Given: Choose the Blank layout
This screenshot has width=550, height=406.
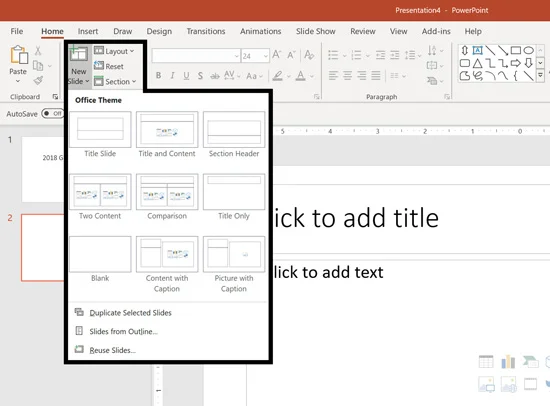Looking at the screenshot, I should point(100,259).
